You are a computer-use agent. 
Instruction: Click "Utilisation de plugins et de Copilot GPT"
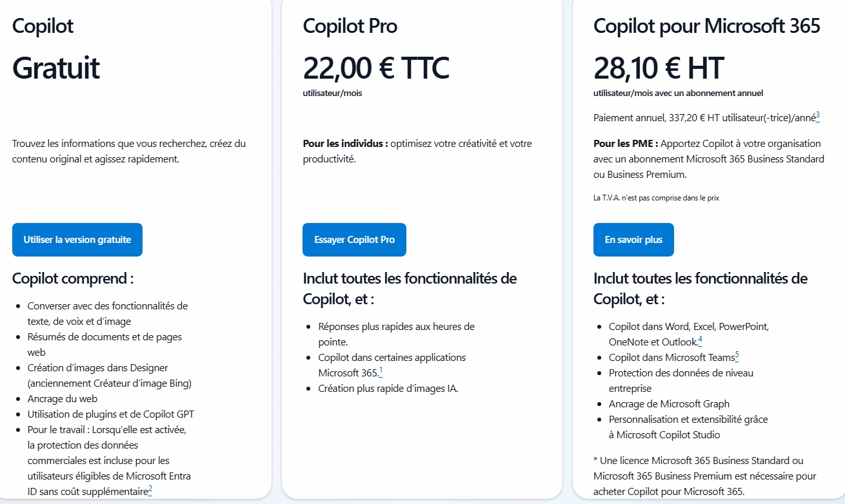(111, 414)
